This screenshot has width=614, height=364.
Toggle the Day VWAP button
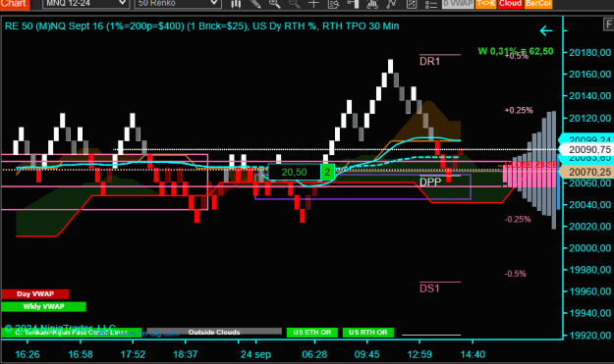[35, 294]
